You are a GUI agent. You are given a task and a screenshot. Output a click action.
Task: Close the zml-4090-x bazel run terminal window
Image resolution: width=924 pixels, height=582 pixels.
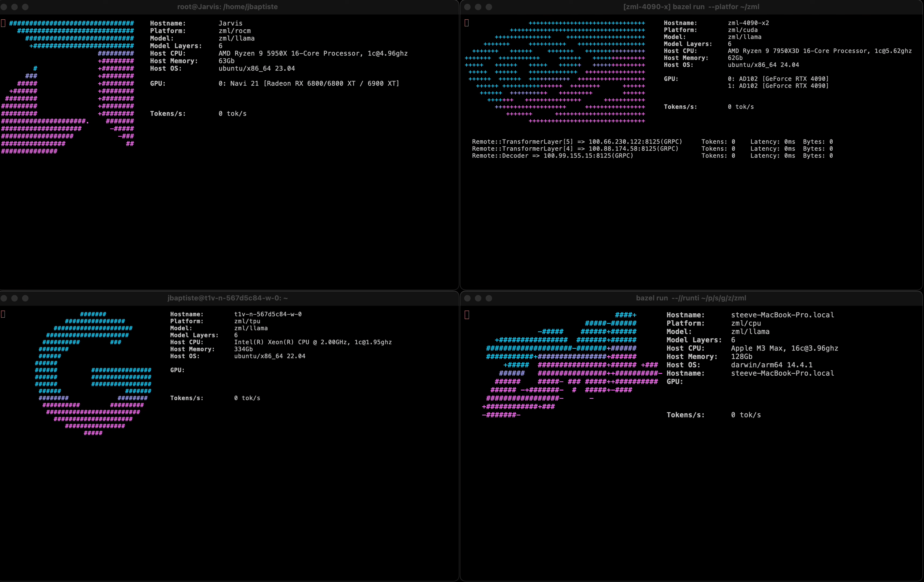click(x=467, y=7)
